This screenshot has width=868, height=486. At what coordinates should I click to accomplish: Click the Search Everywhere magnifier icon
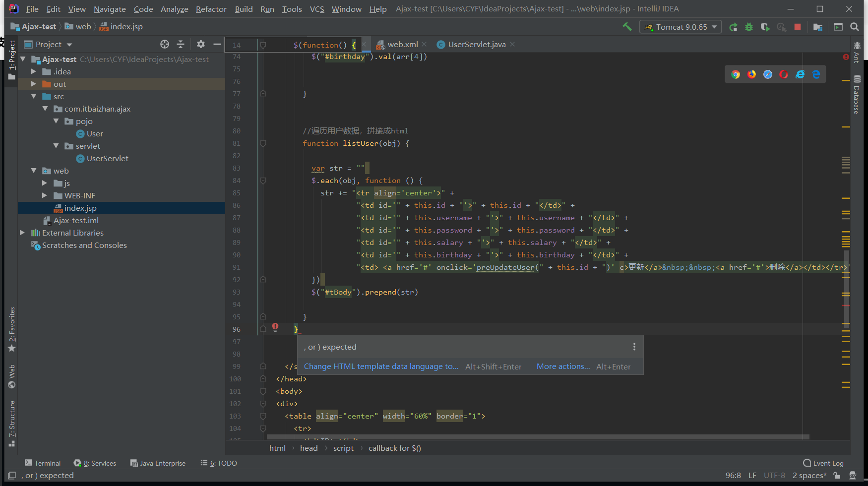[855, 27]
